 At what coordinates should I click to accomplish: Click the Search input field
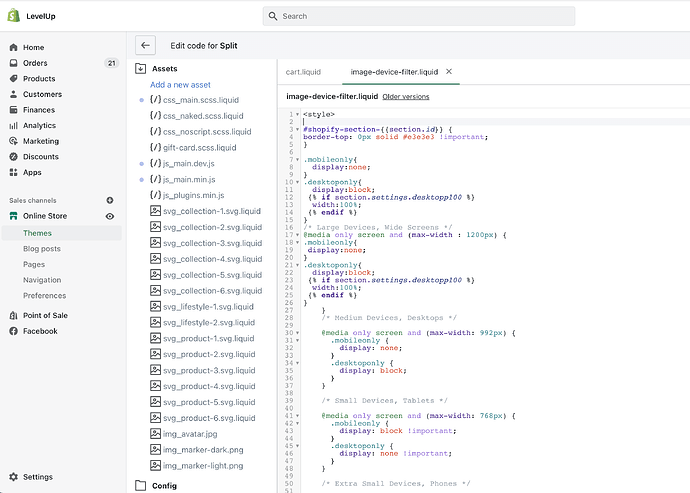pos(420,16)
